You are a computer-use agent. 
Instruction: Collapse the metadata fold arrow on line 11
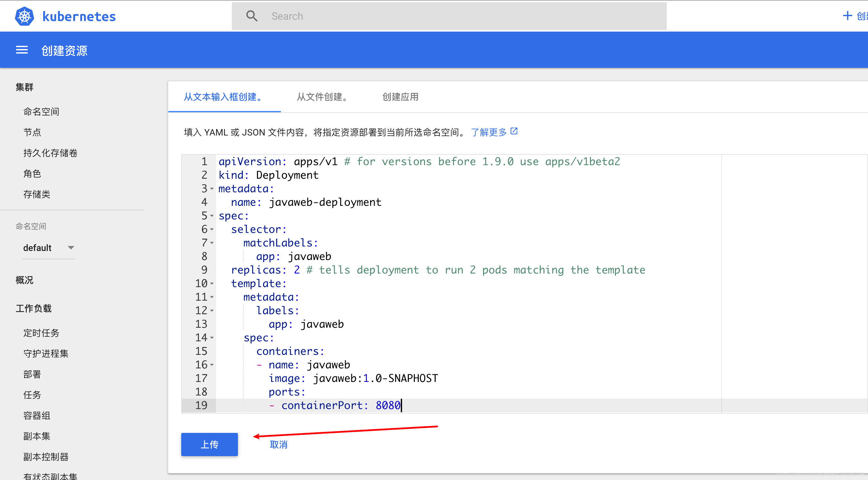click(x=212, y=297)
